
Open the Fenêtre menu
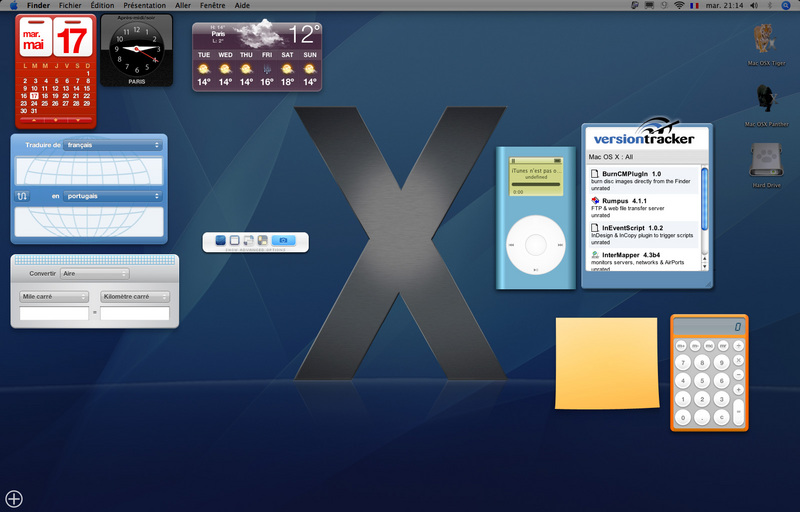pos(212,6)
